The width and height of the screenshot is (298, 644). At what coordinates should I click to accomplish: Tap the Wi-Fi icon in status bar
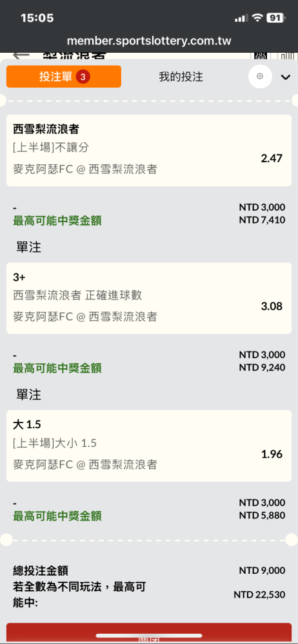(257, 18)
